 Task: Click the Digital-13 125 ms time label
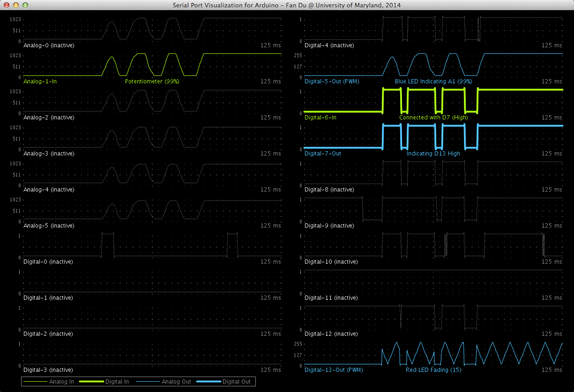tap(552, 370)
